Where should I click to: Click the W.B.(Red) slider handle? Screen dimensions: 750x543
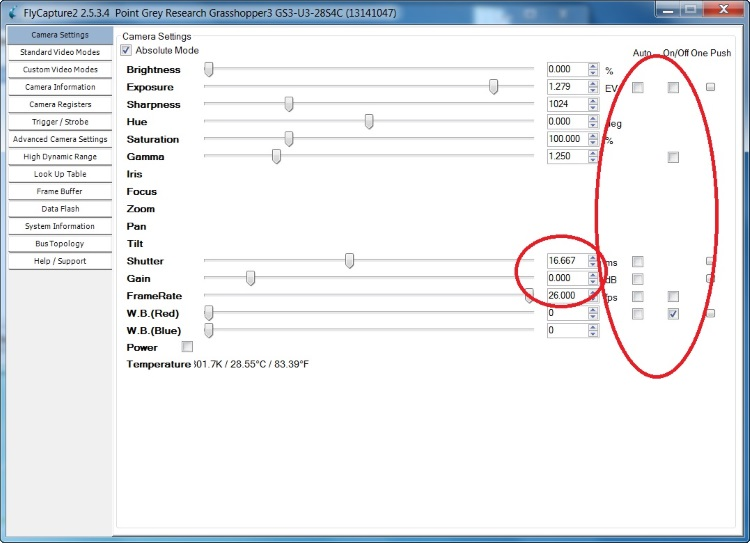pyautogui.click(x=209, y=313)
